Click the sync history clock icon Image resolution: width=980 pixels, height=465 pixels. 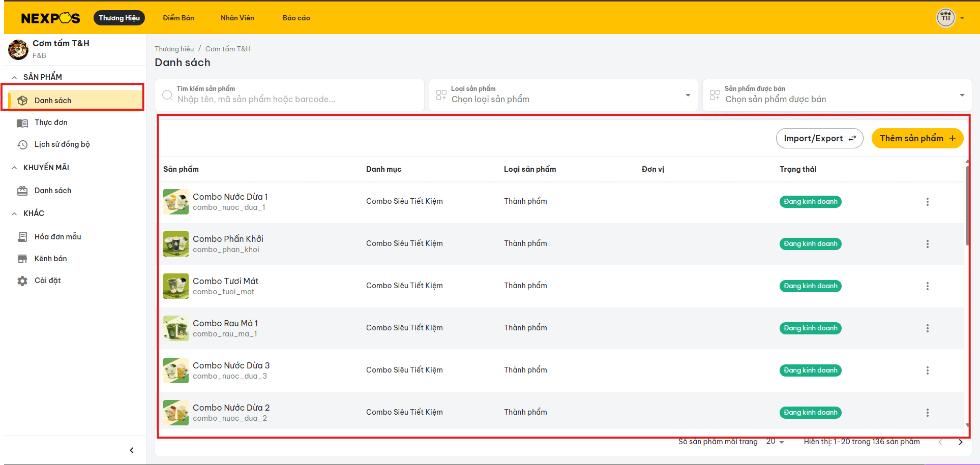tap(22, 145)
